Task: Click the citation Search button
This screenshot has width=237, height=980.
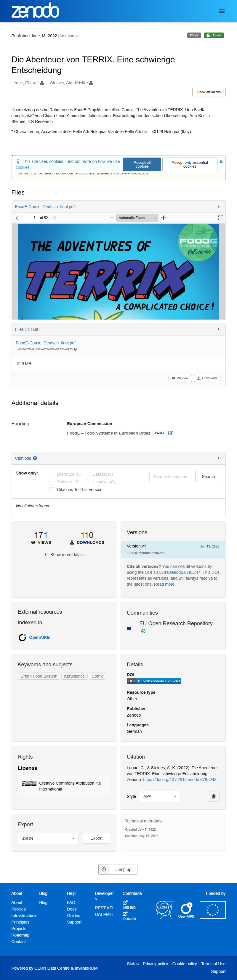Action: pyautogui.click(x=209, y=477)
